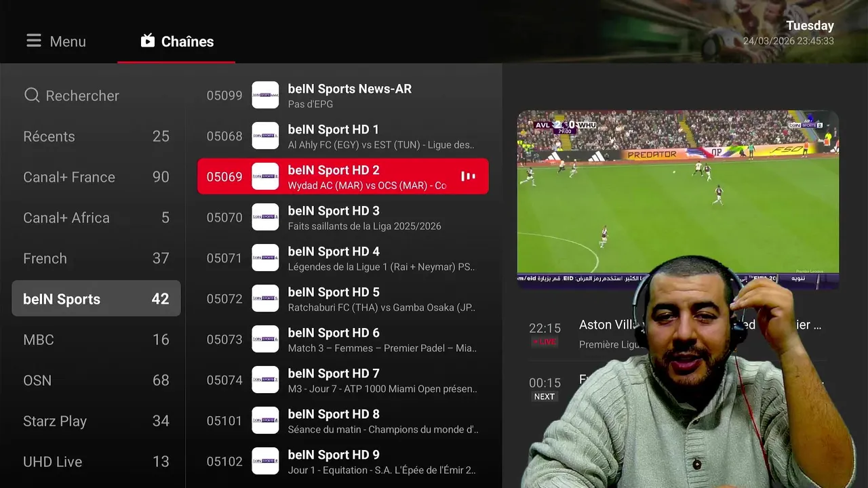Switch to the Chaînes tab
Viewport: 868px width, 488px height.
[176, 41]
